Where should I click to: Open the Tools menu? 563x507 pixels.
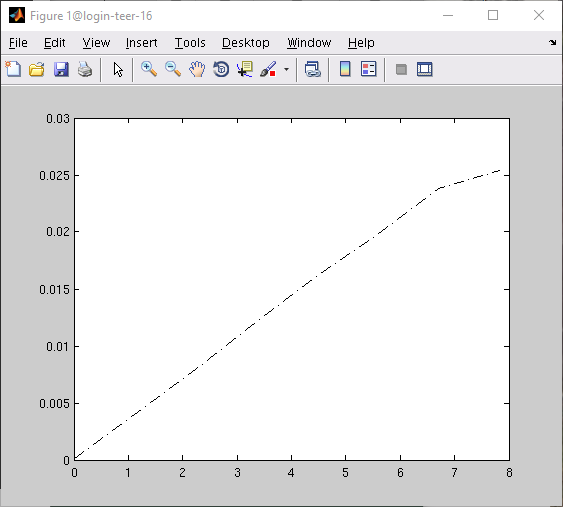pyautogui.click(x=190, y=43)
